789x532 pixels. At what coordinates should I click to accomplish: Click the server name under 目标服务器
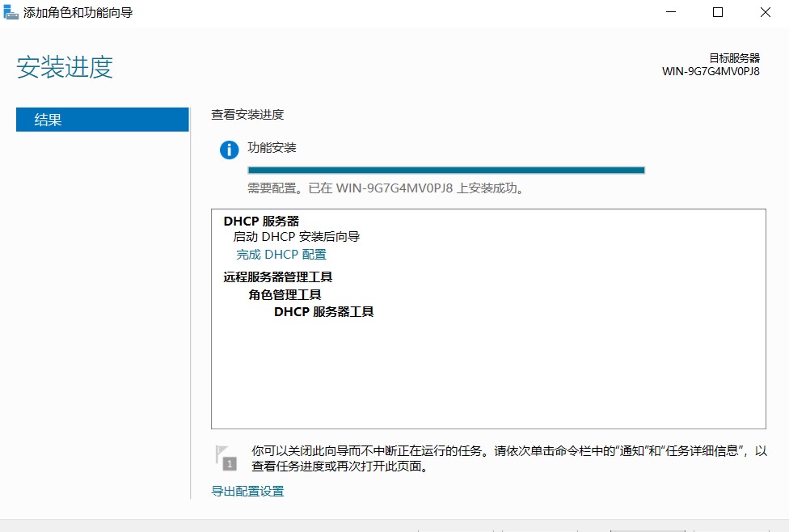[711, 71]
